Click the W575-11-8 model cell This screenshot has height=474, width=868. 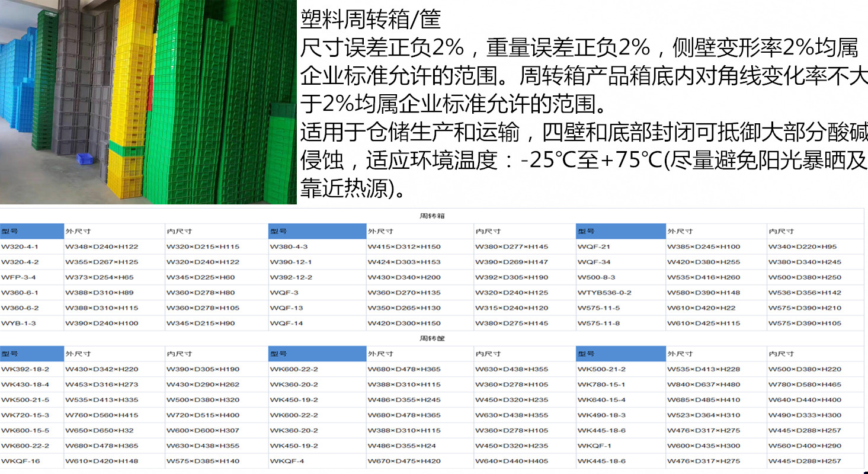[598, 324]
